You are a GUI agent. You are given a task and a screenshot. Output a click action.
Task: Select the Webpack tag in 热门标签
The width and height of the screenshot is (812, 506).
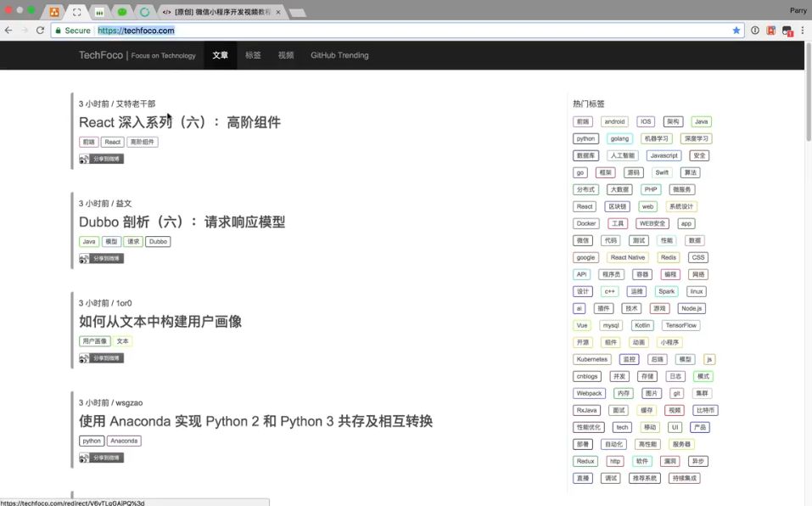tap(590, 394)
